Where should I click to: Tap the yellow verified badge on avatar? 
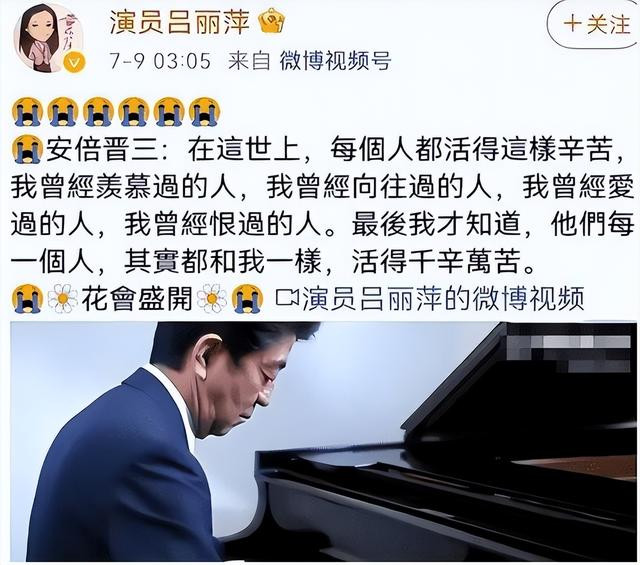click(x=74, y=62)
